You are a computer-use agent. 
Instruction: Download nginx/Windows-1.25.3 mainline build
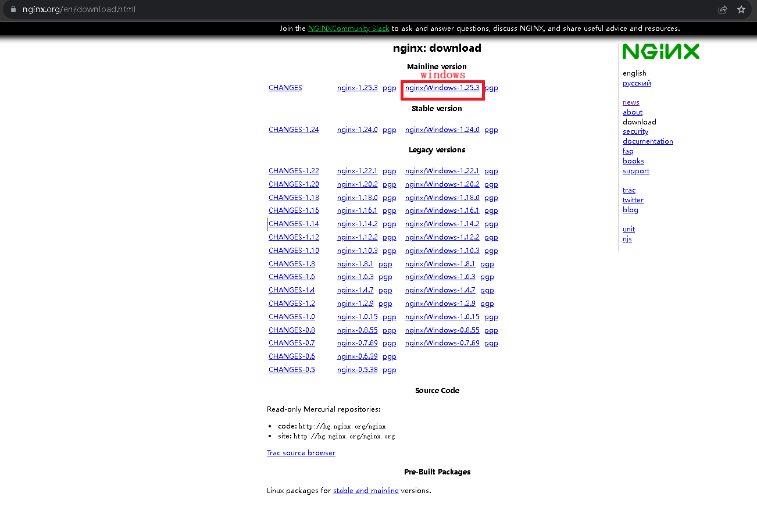(442, 88)
